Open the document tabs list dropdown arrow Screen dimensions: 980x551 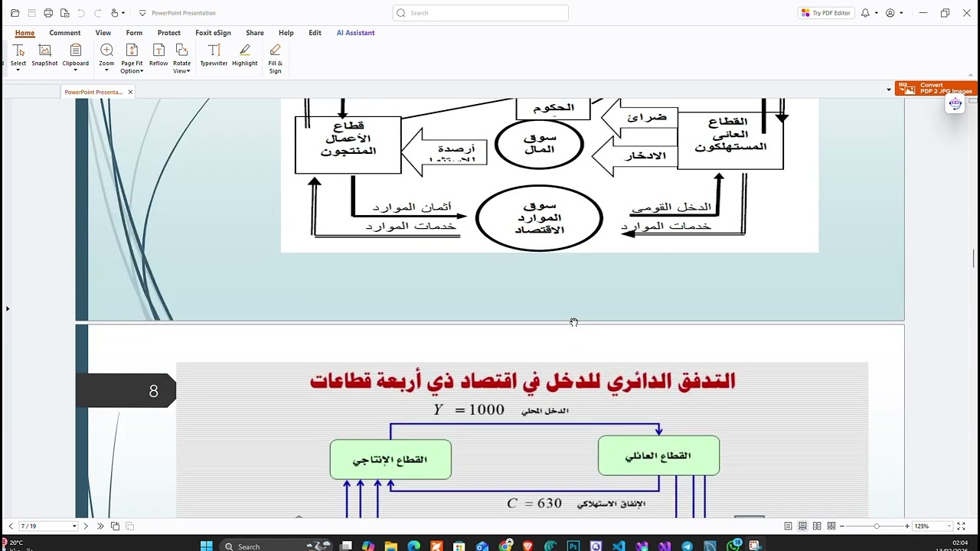click(x=889, y=90)
